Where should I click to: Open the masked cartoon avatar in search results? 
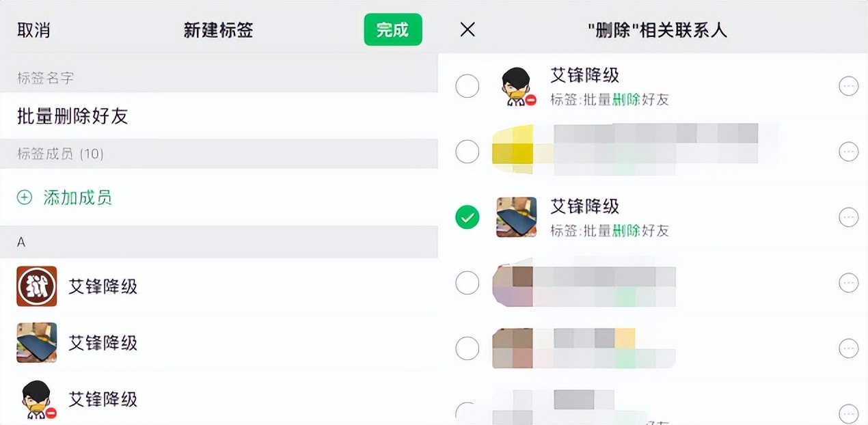pyautogui.click(x=517, y=87)
